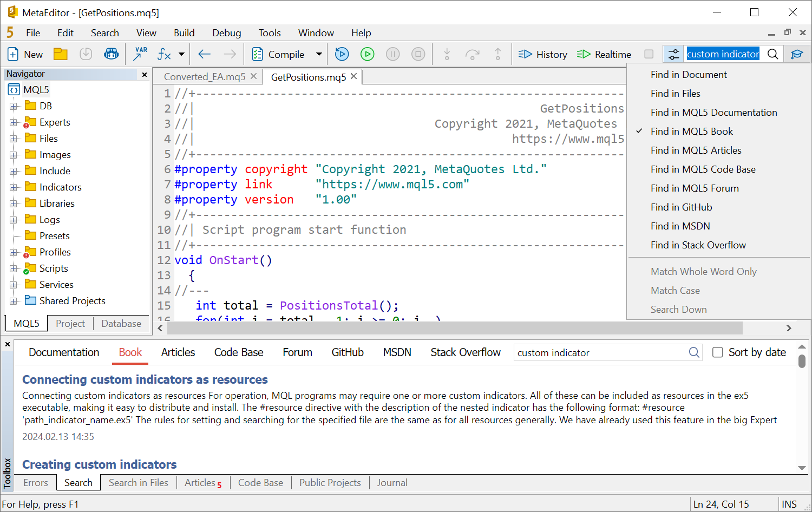Screen dimensions: 812x512
Task: Toggle Match Case search option
Action: coord(675,291)
